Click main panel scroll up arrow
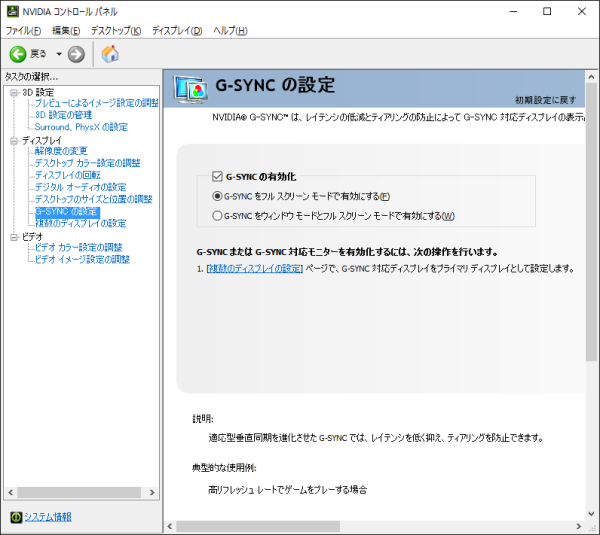The height and width of the screenshot is (535, 600). 591,77
